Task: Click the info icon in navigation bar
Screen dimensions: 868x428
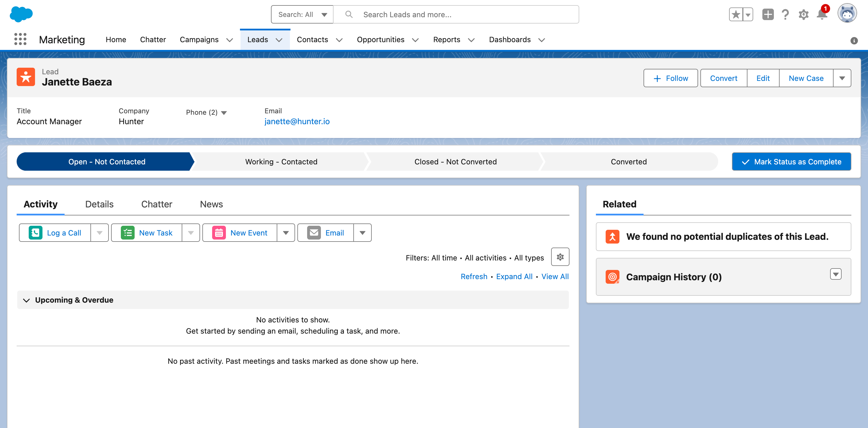Action: [x=854, y=40]
